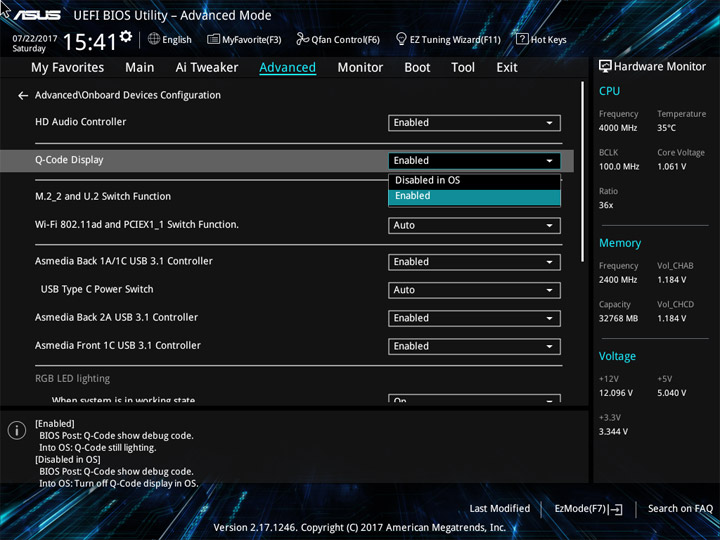
Task: Open the clock settings gear icon
Action: [126, 36]
